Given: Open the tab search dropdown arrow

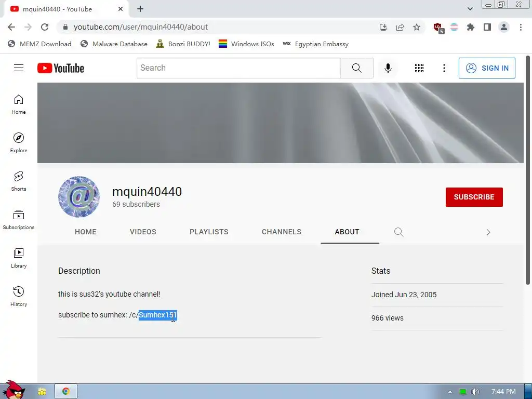Looking at the screenshot, I should [x=470, y=9].
